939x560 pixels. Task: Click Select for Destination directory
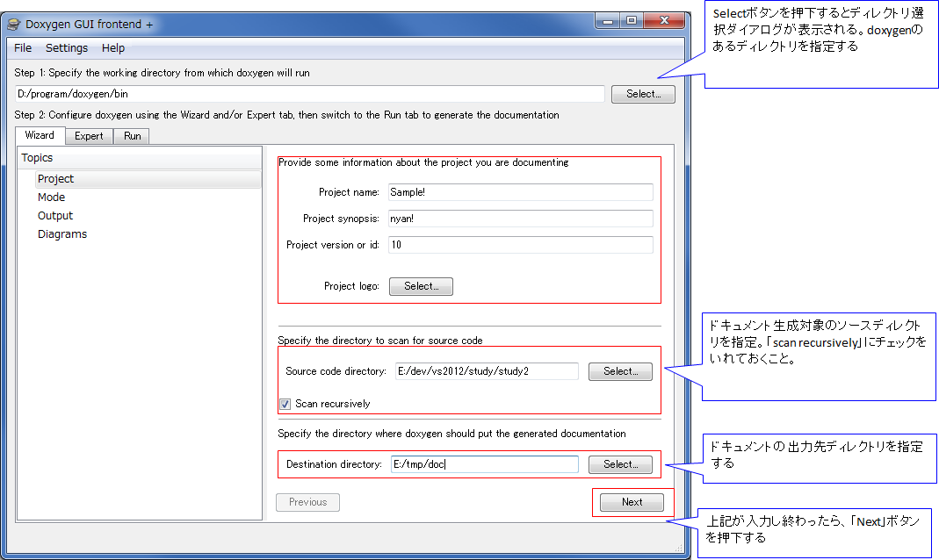[x=620, y=465]
